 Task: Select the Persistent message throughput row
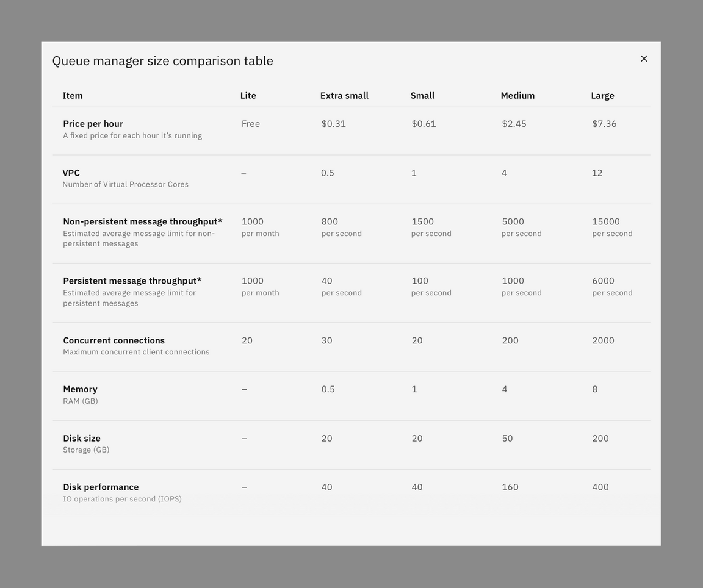pyautogui.click(x=132, y=281)
